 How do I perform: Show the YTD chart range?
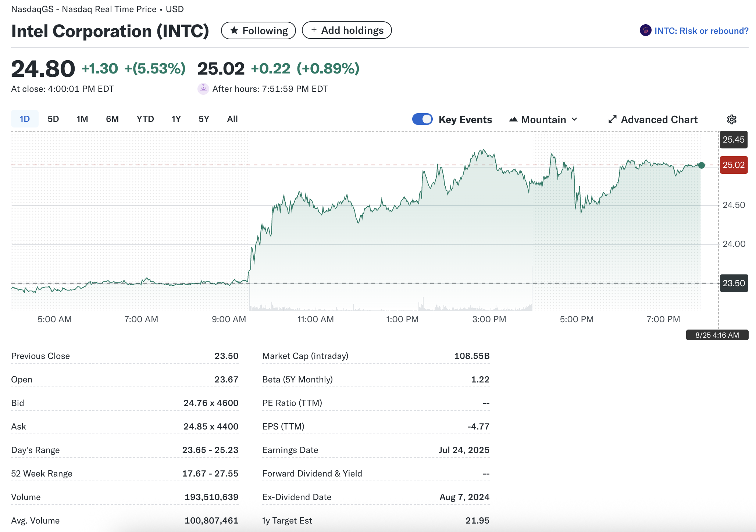[145, 119]
